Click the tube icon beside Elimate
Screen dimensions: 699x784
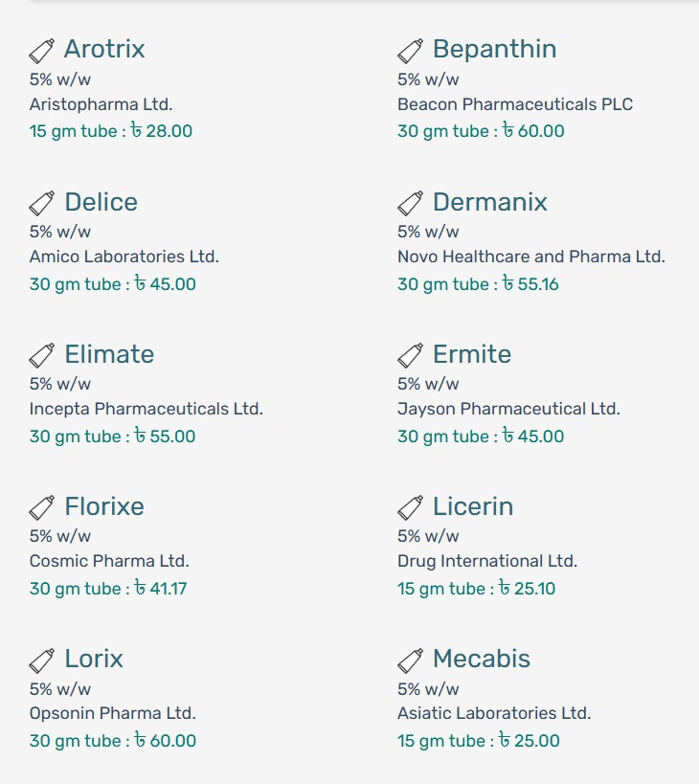pos(41,355)
